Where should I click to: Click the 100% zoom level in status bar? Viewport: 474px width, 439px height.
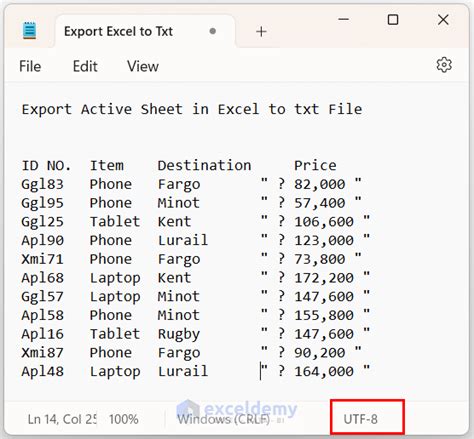(124, 419)
